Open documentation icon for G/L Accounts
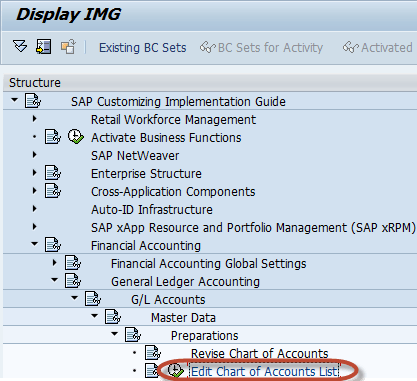 coord(93,299)
